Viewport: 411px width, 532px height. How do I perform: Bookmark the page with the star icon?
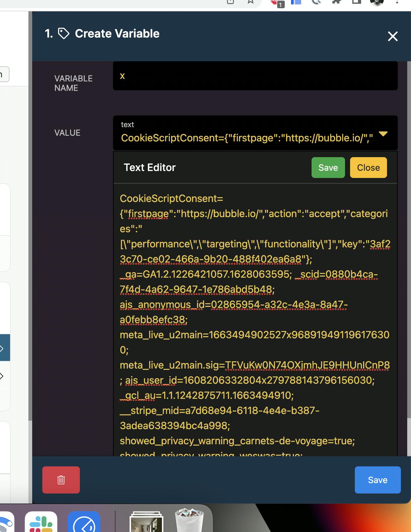click(x=251, y=2)
